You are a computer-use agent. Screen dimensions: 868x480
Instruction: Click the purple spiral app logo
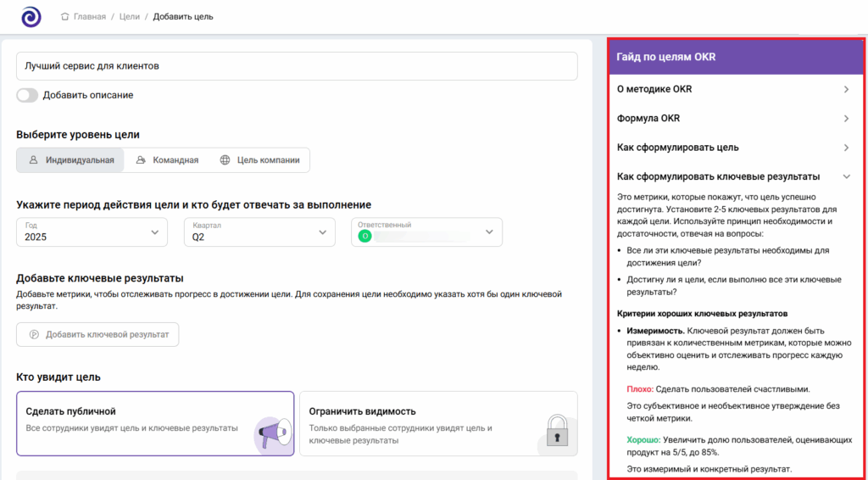point(31,17)
